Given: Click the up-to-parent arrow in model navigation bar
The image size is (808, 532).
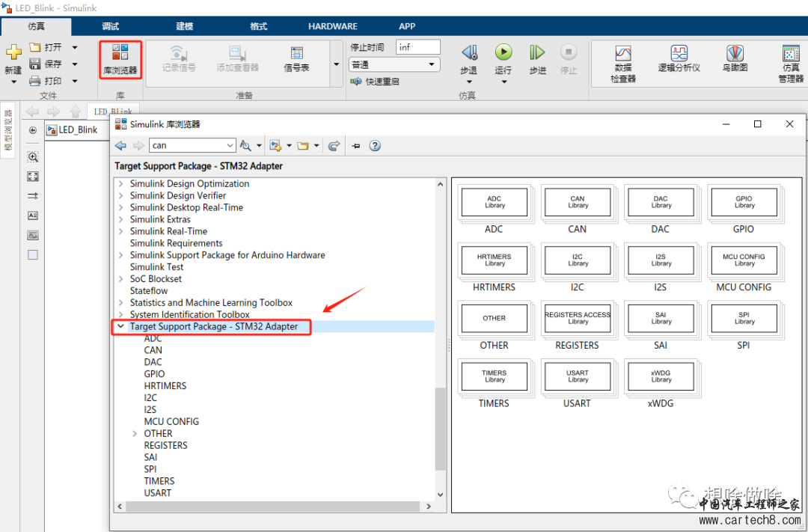Looking at the screenshot, I should click(76, 111).
